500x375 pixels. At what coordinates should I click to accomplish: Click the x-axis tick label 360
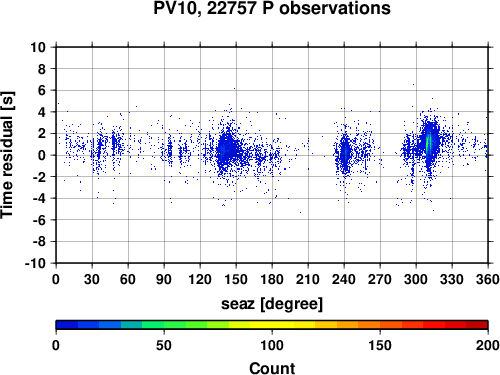(488, 279)
